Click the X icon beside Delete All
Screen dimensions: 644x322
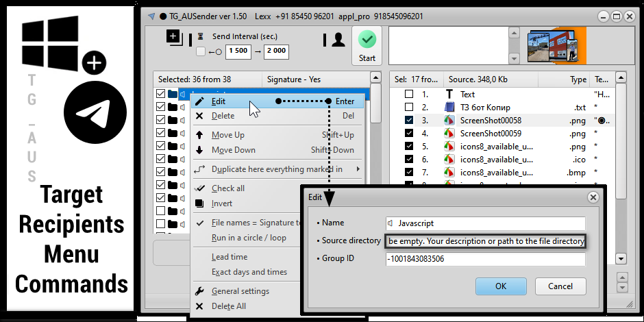tap(199, 306)
